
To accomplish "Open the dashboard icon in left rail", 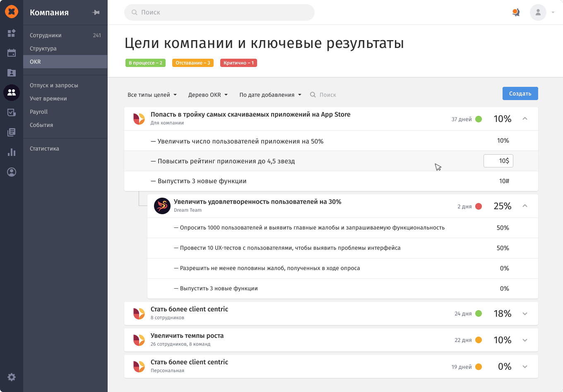I will pos(12,33).
